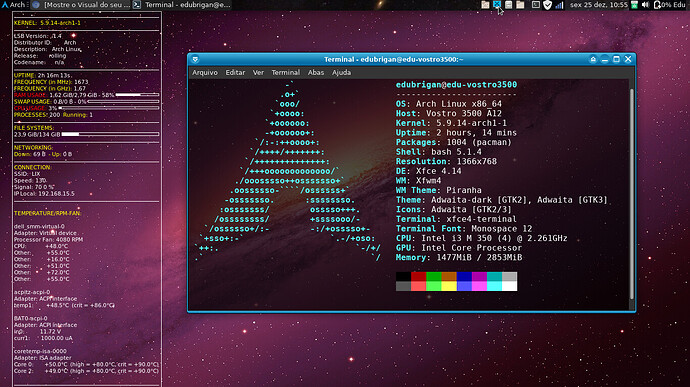The width and height of the screenshot is (690, 387).
Task: Click the RAM USAGE bar in the Conky panel
Action: (x=137, y=95)
